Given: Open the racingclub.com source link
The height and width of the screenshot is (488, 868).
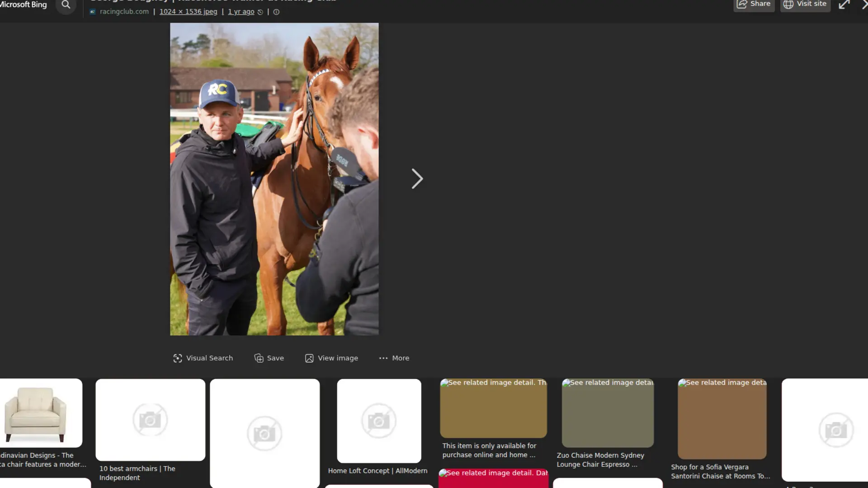Looking at the screenshot, I should pyautogui.click(x=124, y=11).
